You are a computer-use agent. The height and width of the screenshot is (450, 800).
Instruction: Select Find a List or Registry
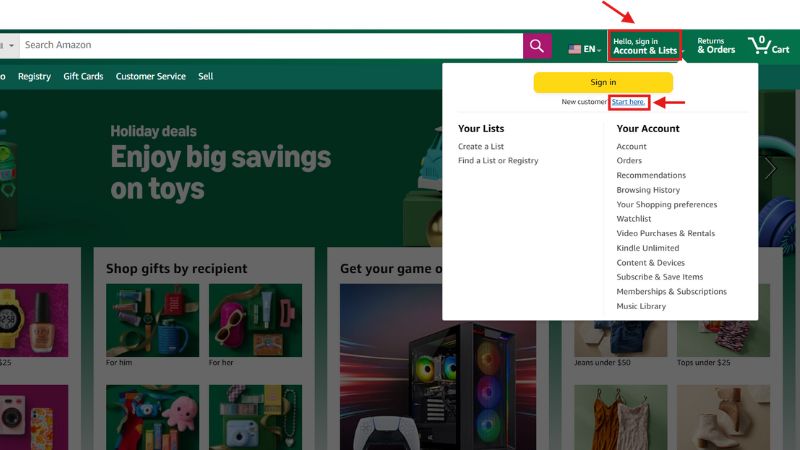(x=498, y=161)
